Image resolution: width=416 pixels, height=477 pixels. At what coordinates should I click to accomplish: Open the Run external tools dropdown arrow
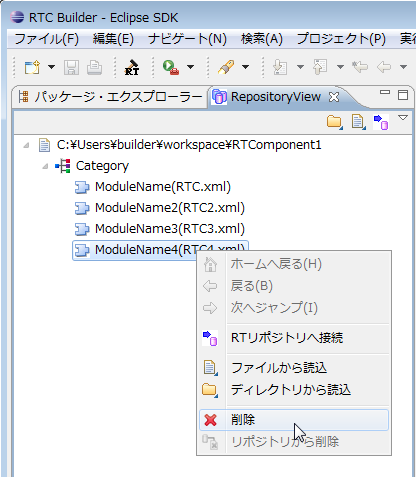190,67
